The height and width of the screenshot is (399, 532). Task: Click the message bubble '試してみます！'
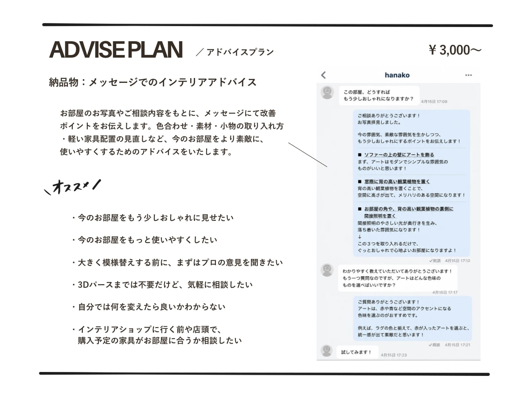[x=357, y=352]
